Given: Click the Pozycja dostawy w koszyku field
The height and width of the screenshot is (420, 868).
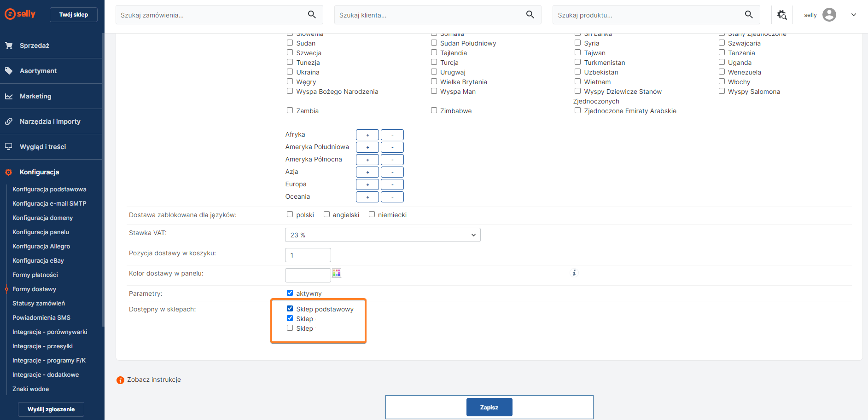Looking at the screenshot, I should tap(308, 255).
